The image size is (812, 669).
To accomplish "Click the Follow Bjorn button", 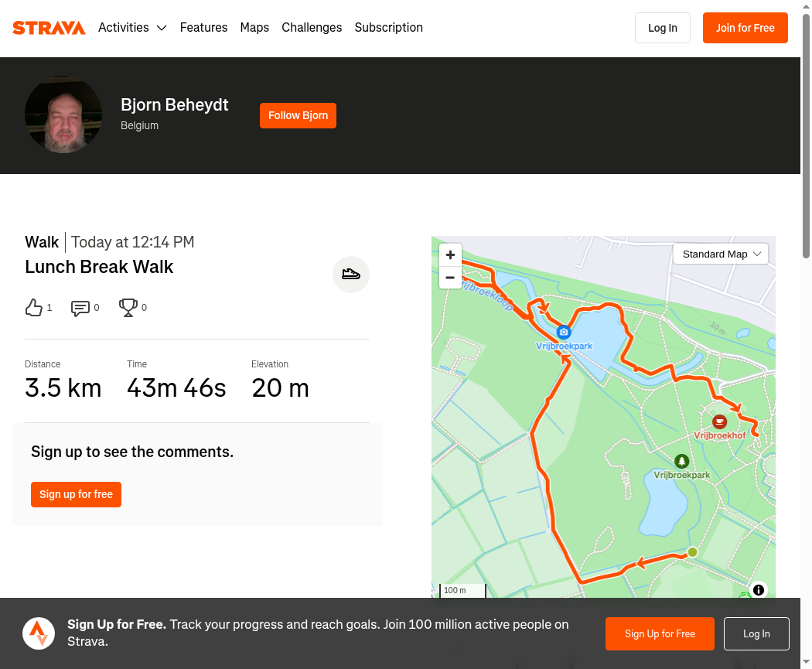I will coord(298,115).
